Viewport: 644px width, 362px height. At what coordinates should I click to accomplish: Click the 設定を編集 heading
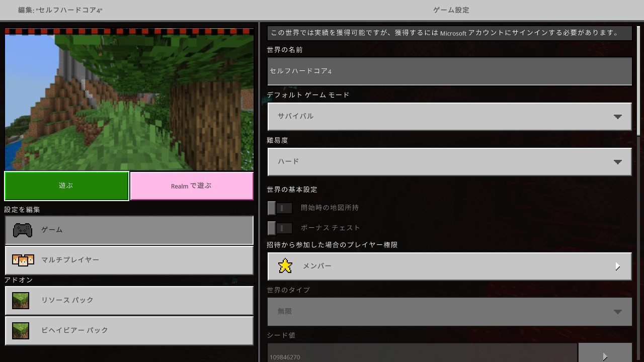(x=22, y=210)
